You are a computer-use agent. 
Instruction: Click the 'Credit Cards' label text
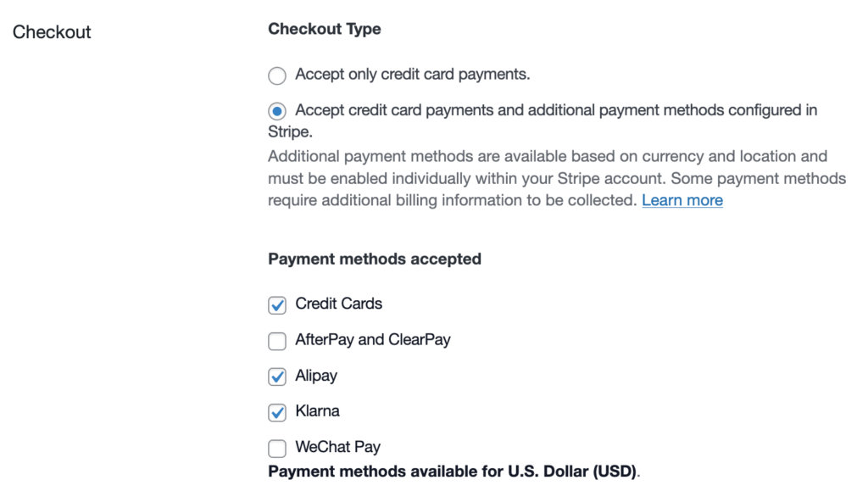coord(338,304)
